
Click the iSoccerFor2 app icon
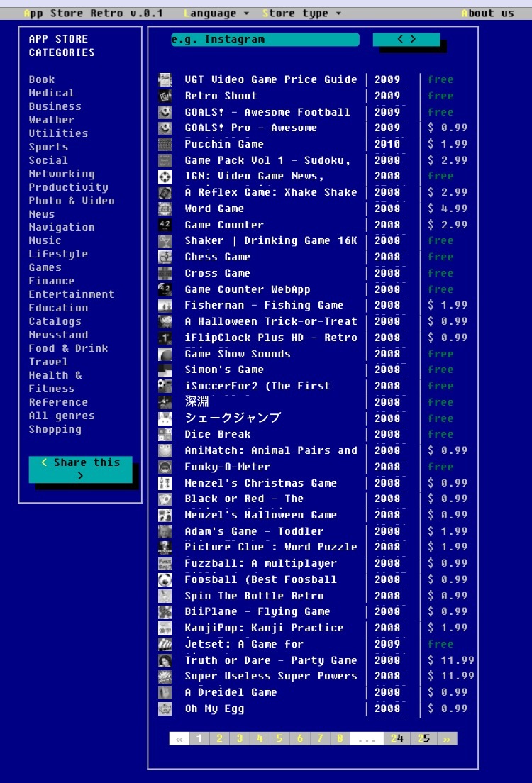point(165,386)
